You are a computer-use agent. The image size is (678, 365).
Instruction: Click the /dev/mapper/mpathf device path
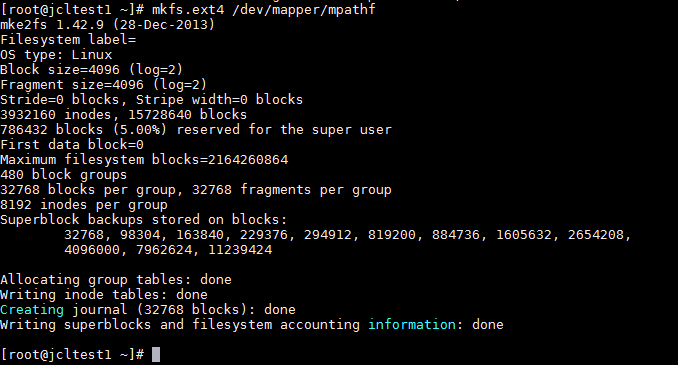coord(304,9)
